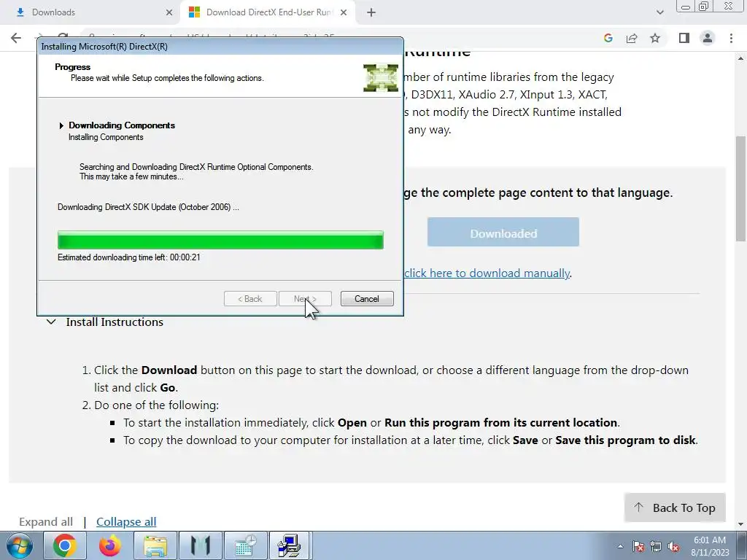
Task: Click Expand all text
Action: [x=46, y=521]
